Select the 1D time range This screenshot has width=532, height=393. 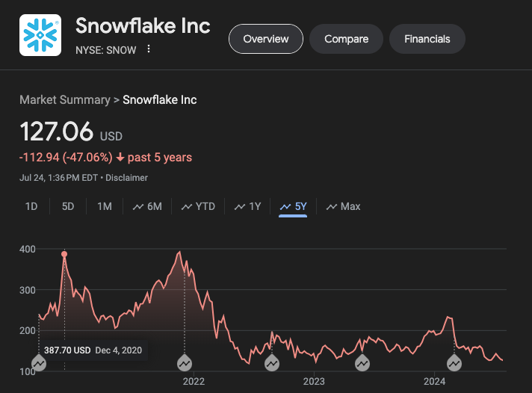31,206
